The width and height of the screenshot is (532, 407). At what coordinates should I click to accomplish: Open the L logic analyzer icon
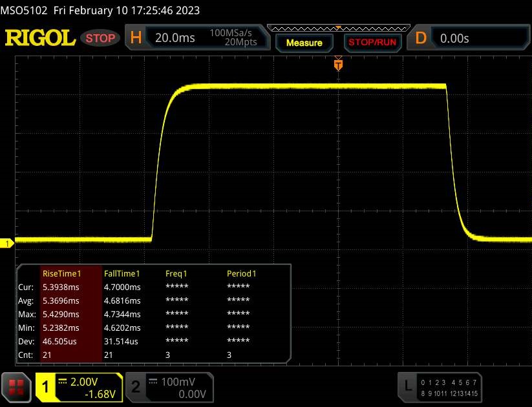pyautogui.click(x=408, y=386)
